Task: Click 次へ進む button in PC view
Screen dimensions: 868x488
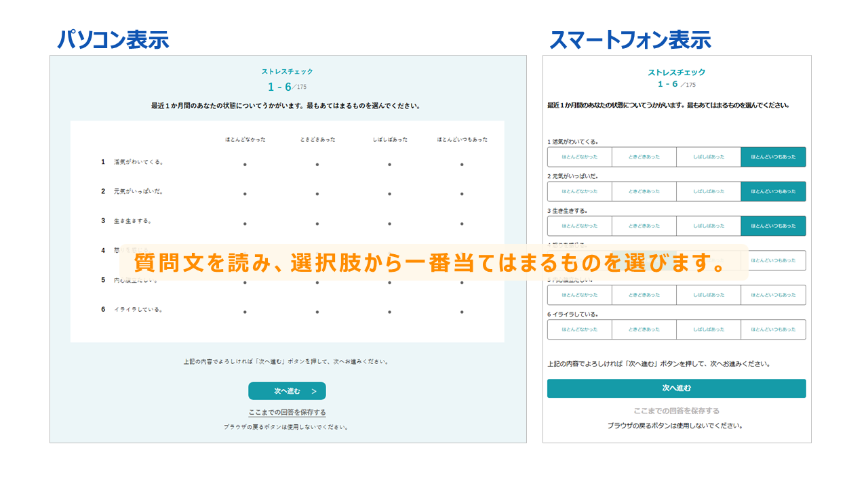Action: [287, 391]
